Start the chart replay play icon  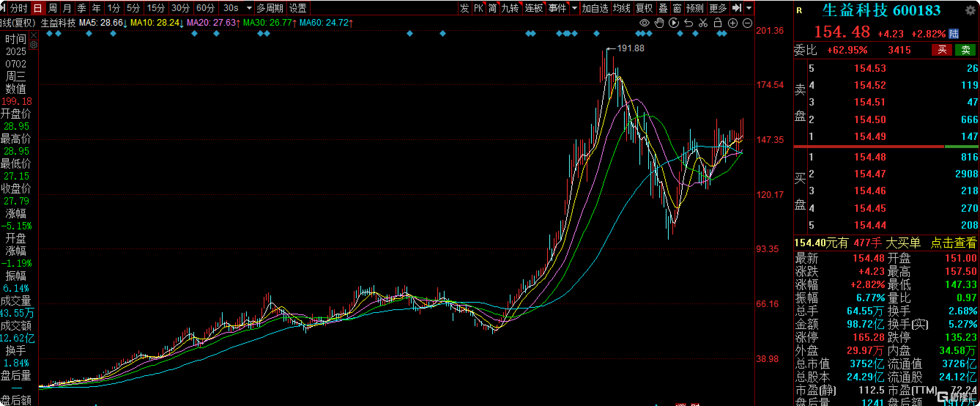674,23
